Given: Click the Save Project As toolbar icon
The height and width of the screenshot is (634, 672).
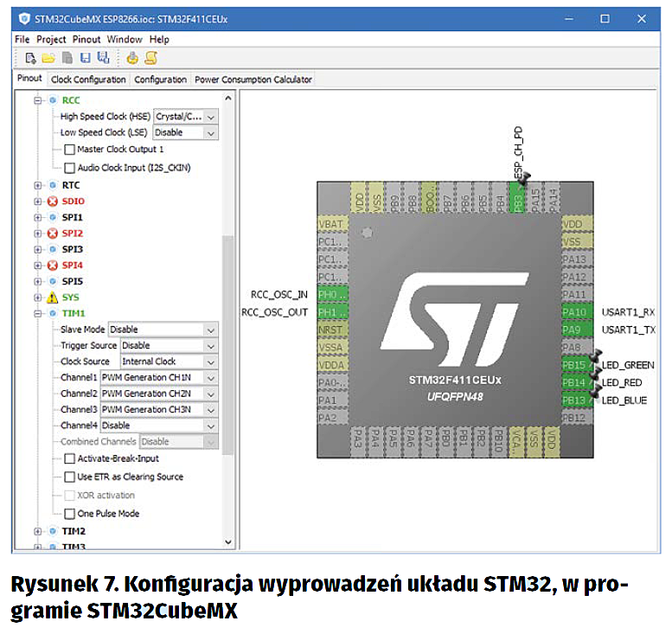Looking at the screenshot, I should (103, 59).
